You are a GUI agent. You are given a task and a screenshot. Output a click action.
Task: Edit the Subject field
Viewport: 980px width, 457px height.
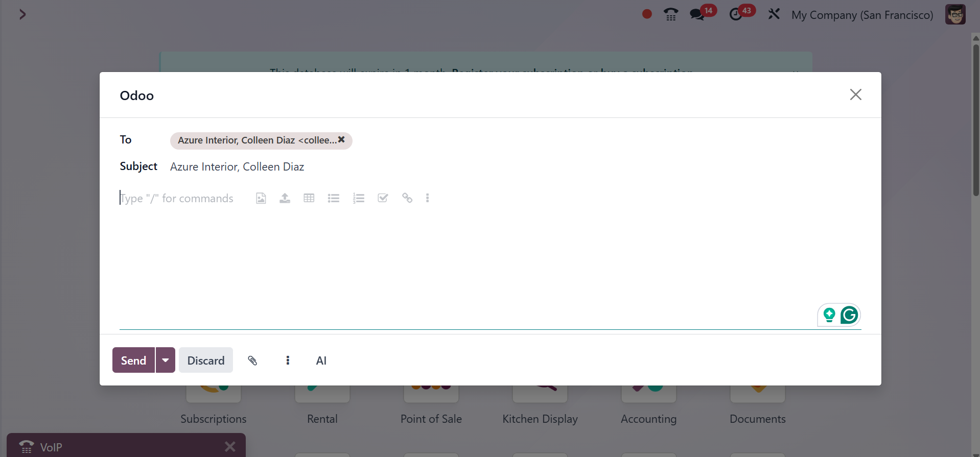515,167
